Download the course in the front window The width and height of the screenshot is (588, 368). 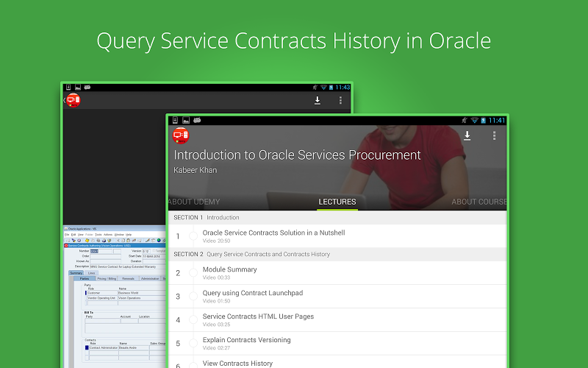(467, 135)
